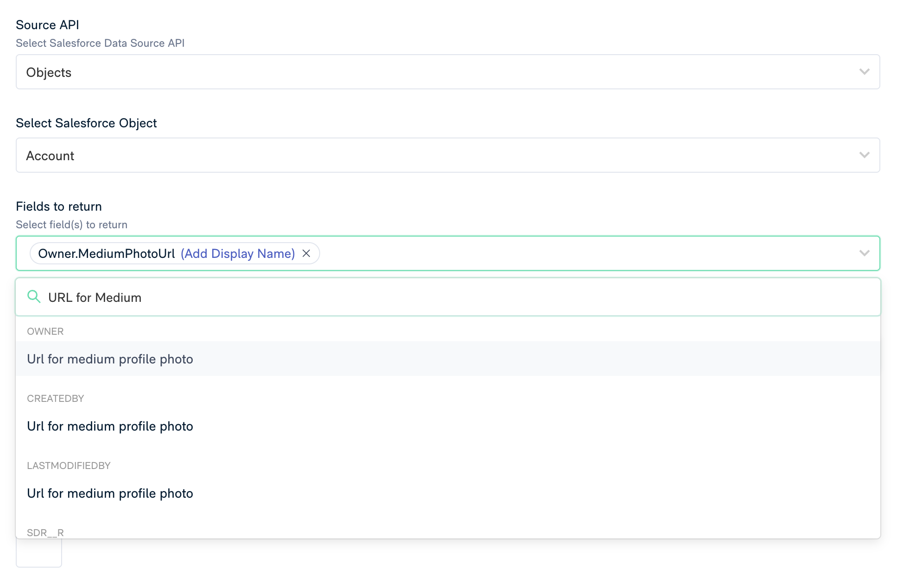Open the Salesforce Object chevron arrow
This screenshot has height=588, width=897.
pos(864,155)
